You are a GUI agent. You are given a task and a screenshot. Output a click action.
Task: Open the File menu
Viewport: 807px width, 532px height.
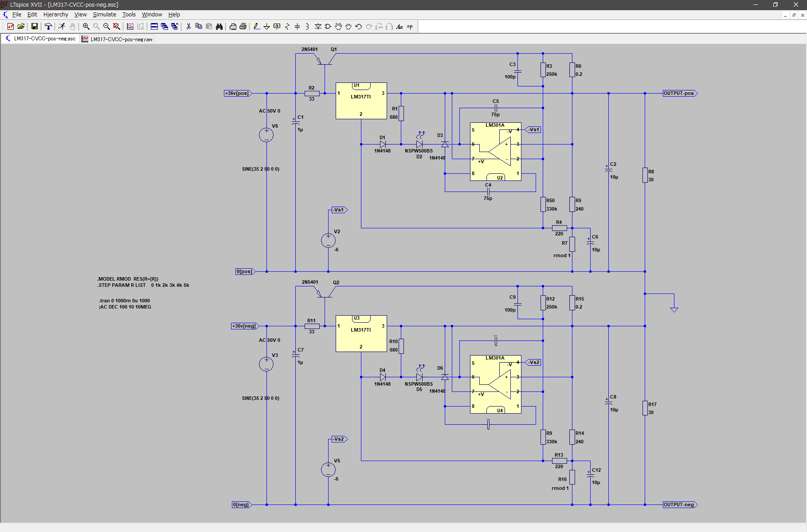coord(17,15)
